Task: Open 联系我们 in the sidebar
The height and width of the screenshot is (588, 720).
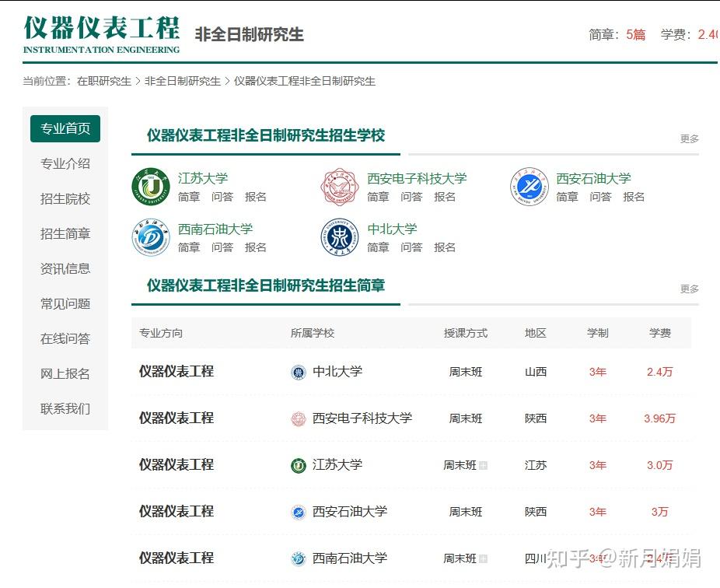Action: (x=65, y=408)
